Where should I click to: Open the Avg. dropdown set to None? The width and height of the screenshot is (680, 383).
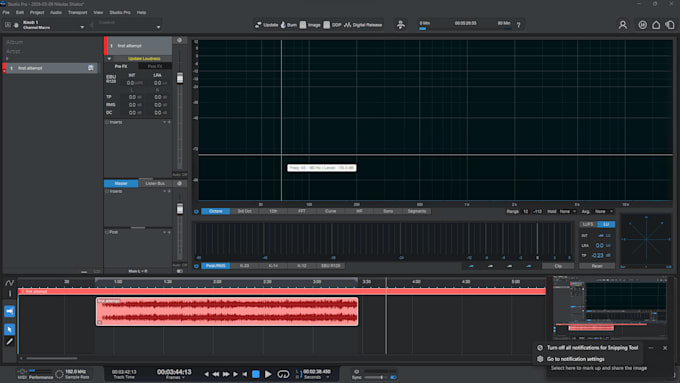604,211
